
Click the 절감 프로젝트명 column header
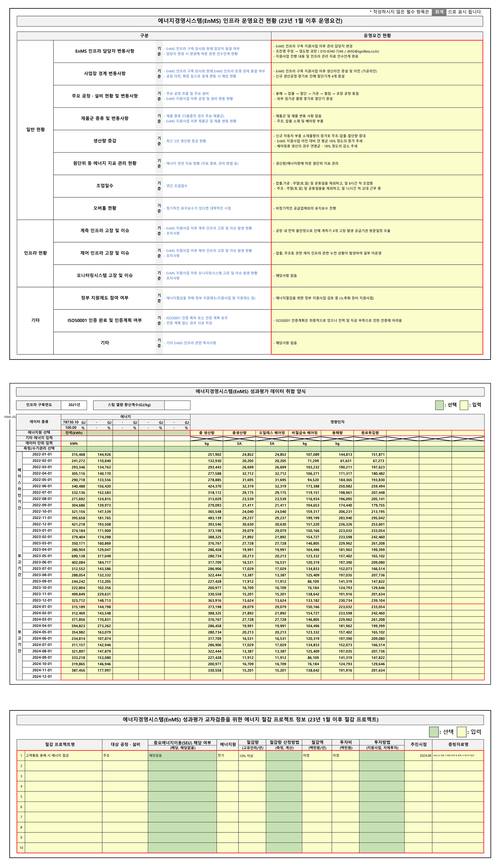coord(59,744)
